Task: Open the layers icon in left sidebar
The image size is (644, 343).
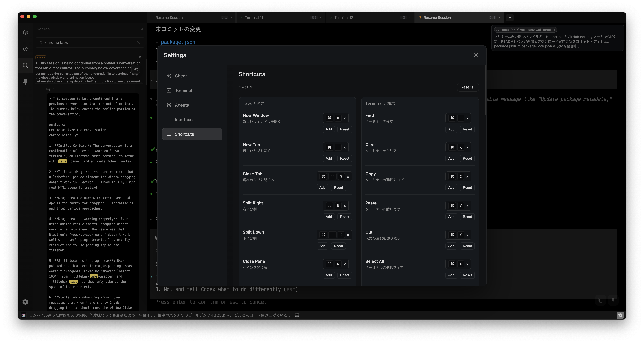Action: [x=25, y=32]
